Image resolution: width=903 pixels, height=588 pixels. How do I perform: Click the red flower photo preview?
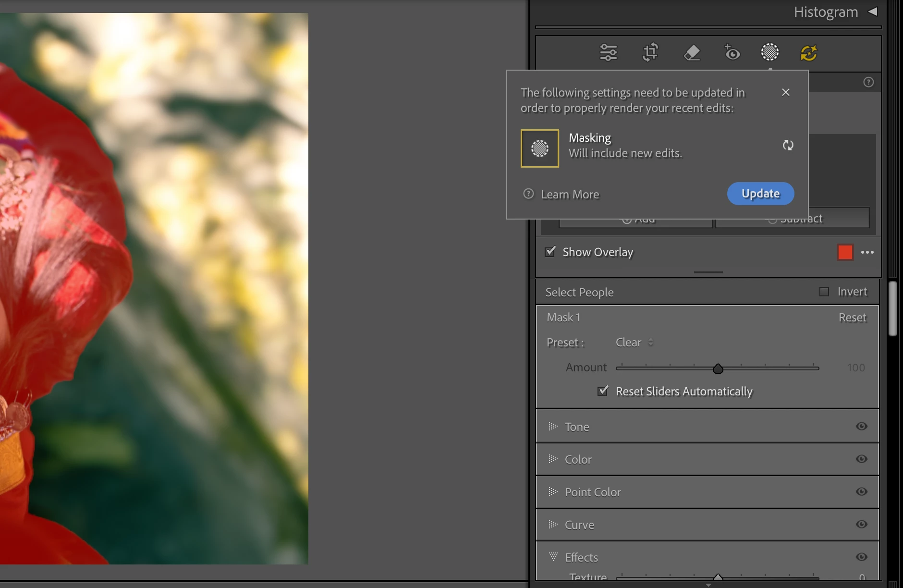[154, 288]
